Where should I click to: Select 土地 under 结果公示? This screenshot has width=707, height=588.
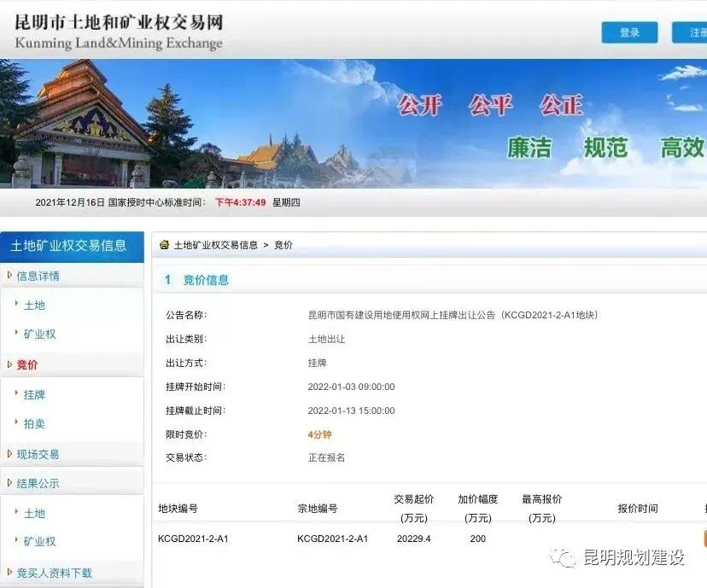click(x=34, y=513)
